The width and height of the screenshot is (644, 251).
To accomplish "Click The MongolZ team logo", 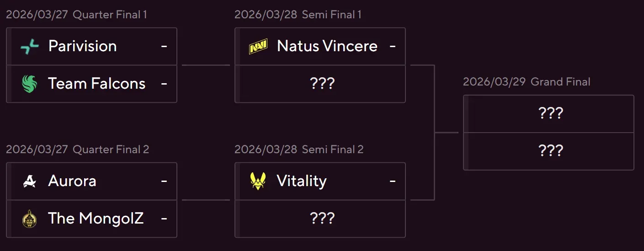I will pyautogui.click(x=30, y=219).
